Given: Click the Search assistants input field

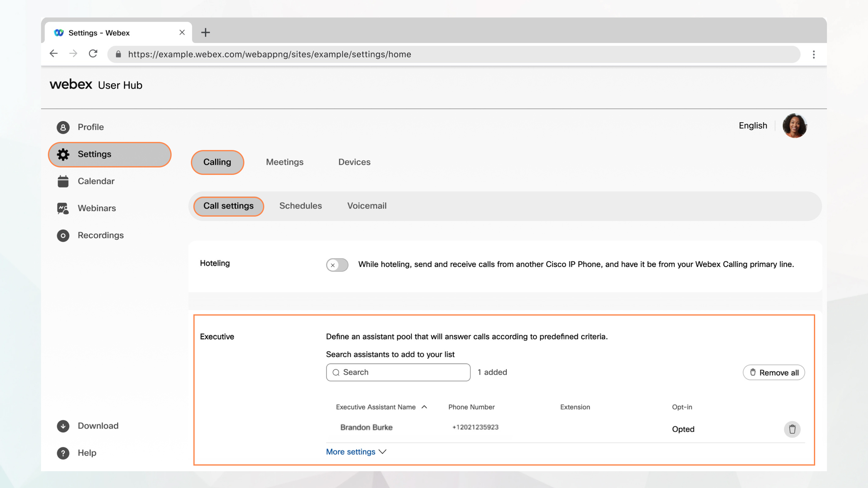Looking at the screenshot, I should tap(398, 372).
